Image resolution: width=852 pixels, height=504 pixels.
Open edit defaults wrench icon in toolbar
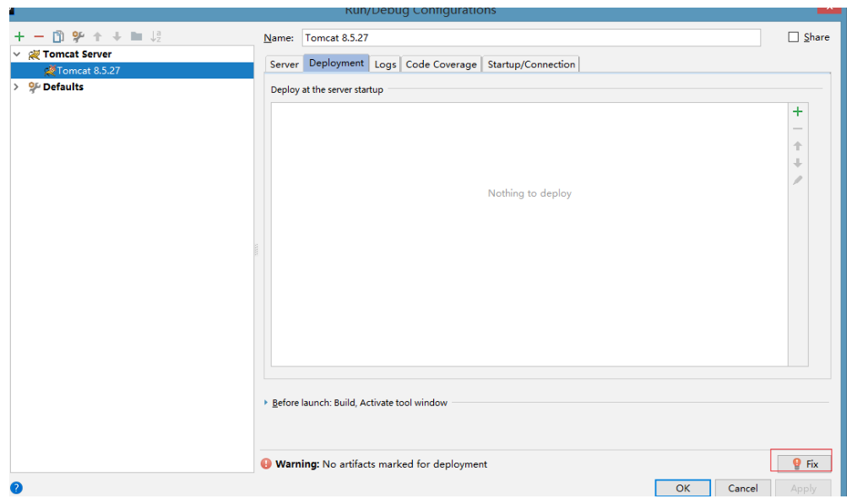pos(79,36)
